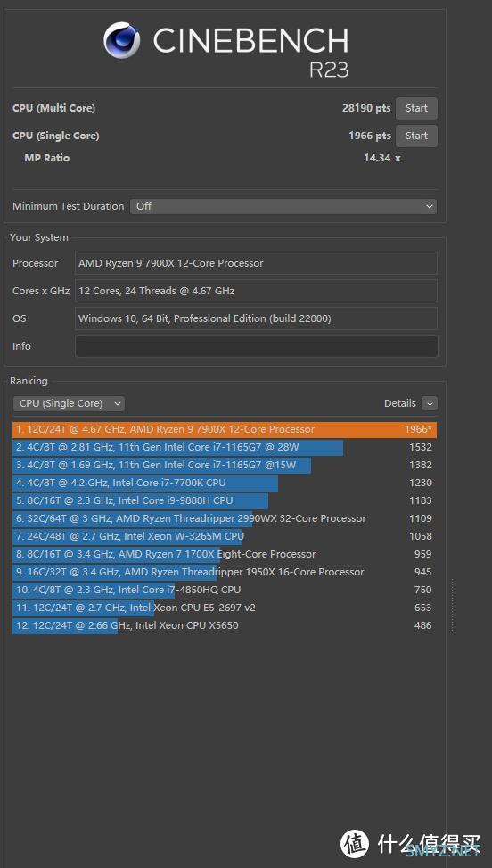This screenshot has height=868, width=492.
Task: Click the dotted panel resize grip handle
Action: click(454, 605)
